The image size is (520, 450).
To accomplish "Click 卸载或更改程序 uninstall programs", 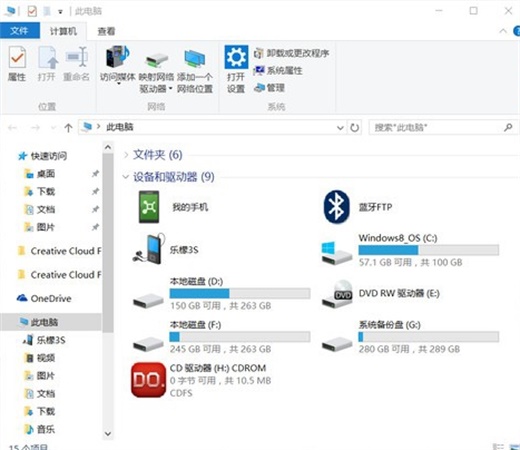I will click(291, 53).
